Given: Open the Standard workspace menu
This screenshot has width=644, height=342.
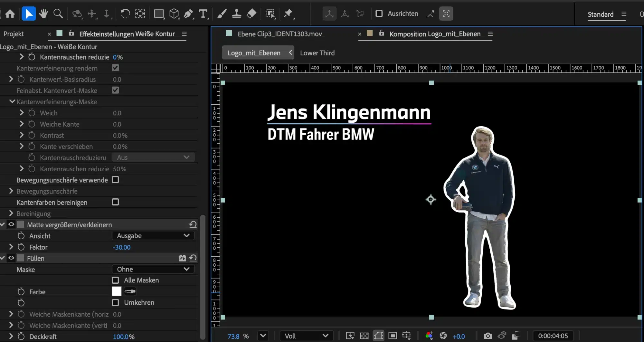Looking at the screenshot, I should click(624, 14).
